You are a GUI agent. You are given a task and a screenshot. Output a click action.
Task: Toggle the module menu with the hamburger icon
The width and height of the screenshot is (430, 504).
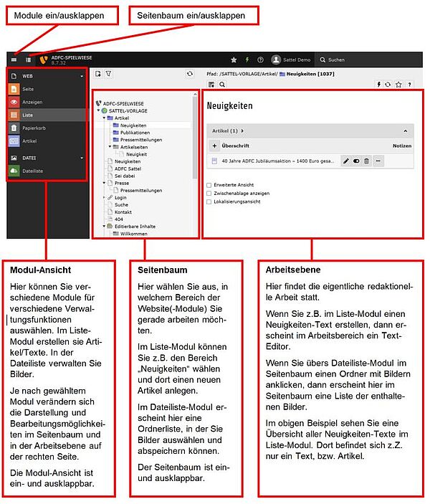point(14,60)
